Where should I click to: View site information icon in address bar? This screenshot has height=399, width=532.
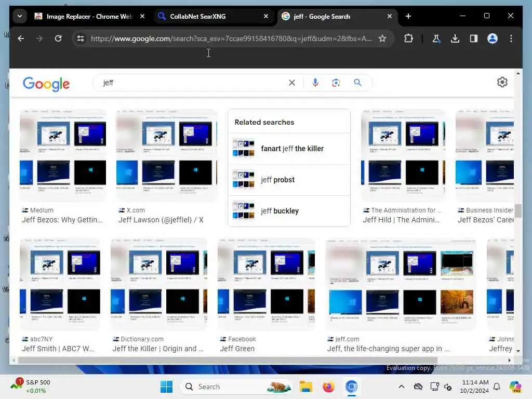[81, 38]
